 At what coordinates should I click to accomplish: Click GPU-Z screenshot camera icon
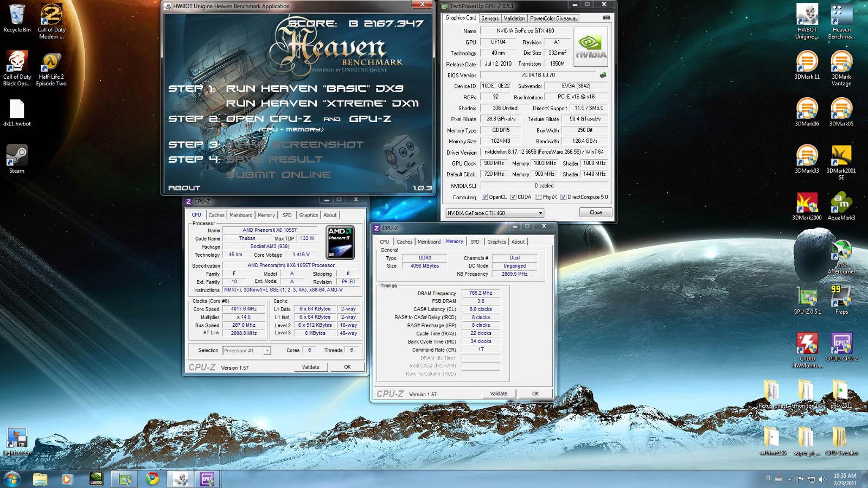(607, 18)
